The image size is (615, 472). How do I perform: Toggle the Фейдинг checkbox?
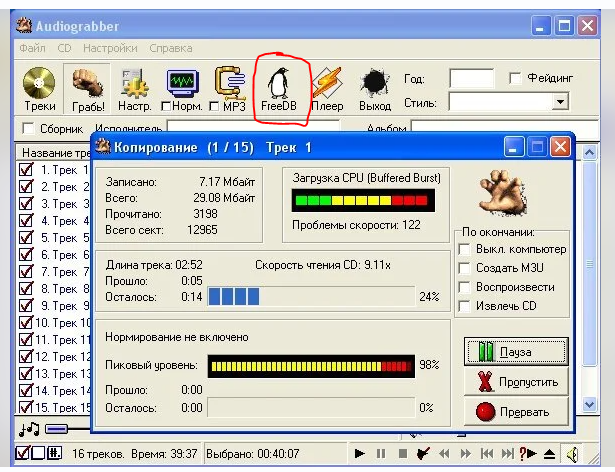(x=515, y=78)
